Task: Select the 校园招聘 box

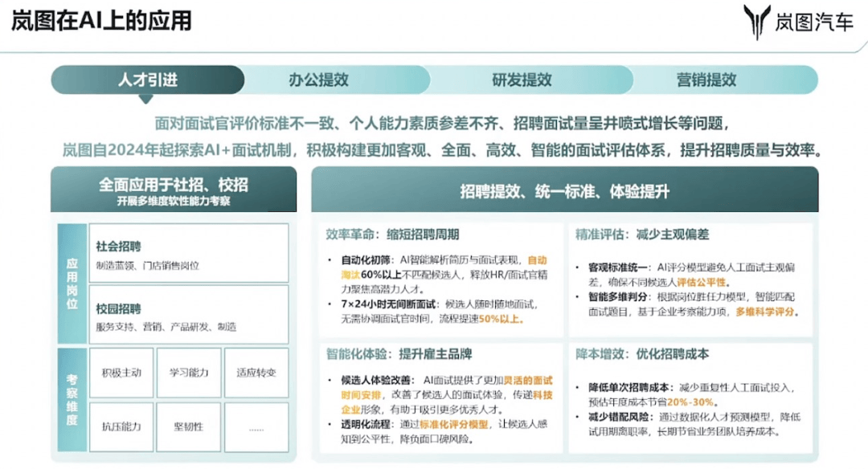Action: pyautogui.click(x=189, y=314)
